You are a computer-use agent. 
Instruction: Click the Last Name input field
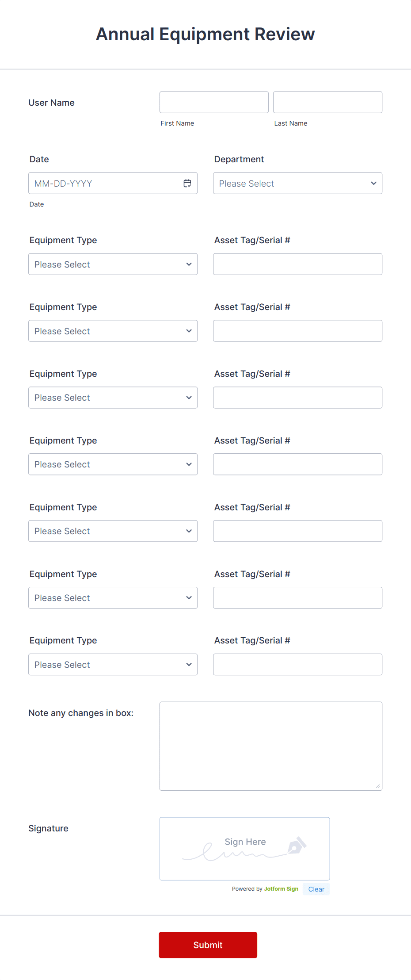[327, 102]
